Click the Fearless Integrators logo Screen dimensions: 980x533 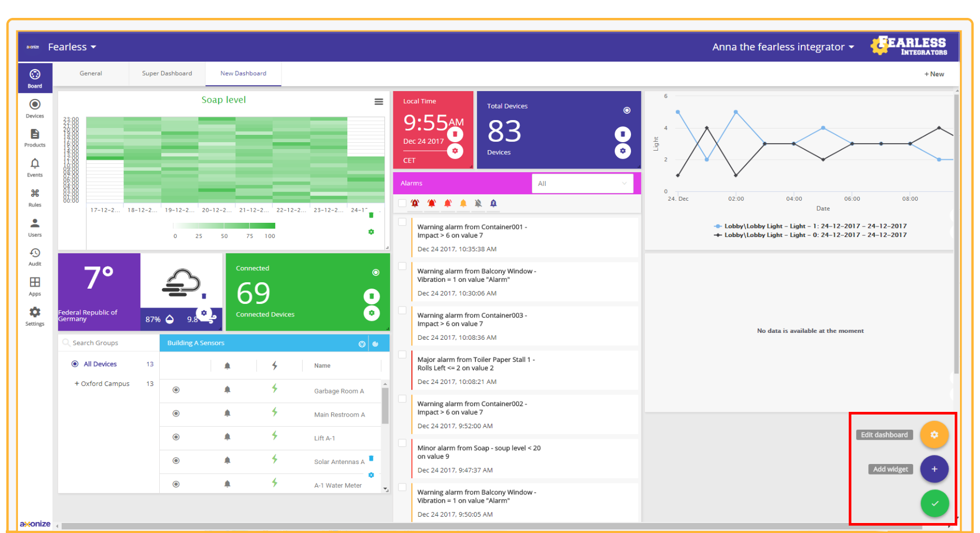[x=909, y=46]
